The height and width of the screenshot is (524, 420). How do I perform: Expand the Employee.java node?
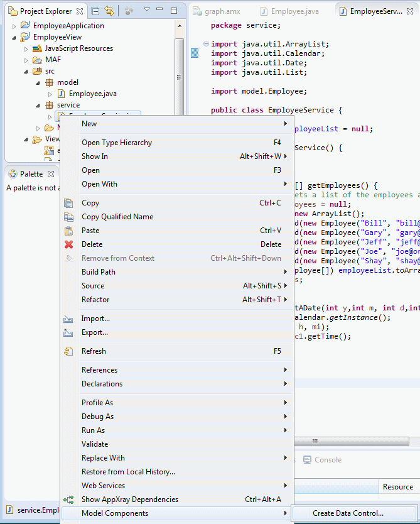pos(50,94)
